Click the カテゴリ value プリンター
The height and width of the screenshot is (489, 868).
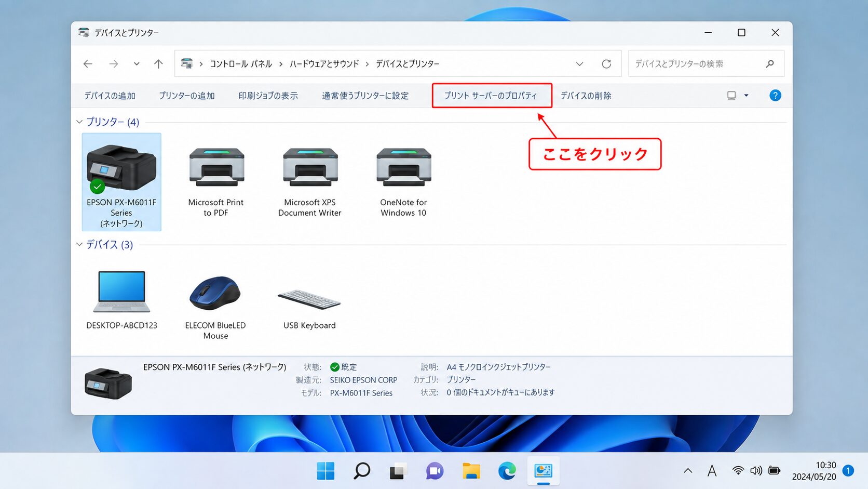click(461, 380)
